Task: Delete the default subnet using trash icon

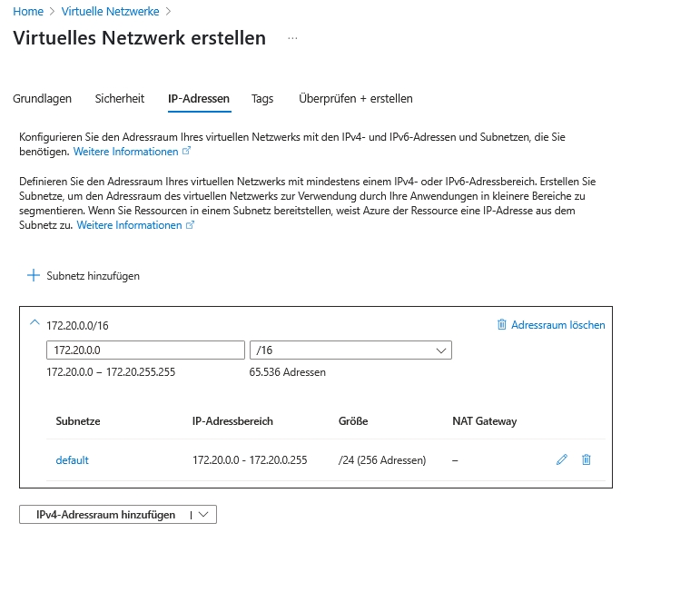Action: [586, 460]
